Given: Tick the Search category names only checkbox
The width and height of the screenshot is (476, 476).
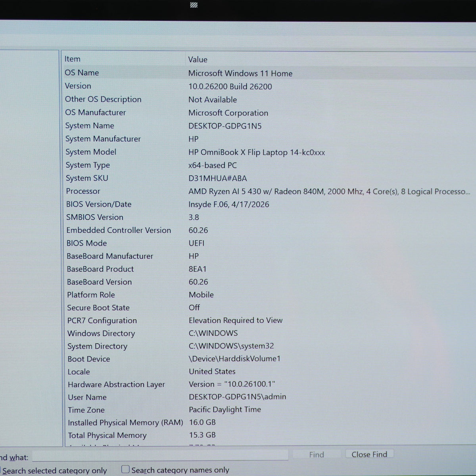Looking at the screenshot, I should pyautogui.click(x=125, y=469).
